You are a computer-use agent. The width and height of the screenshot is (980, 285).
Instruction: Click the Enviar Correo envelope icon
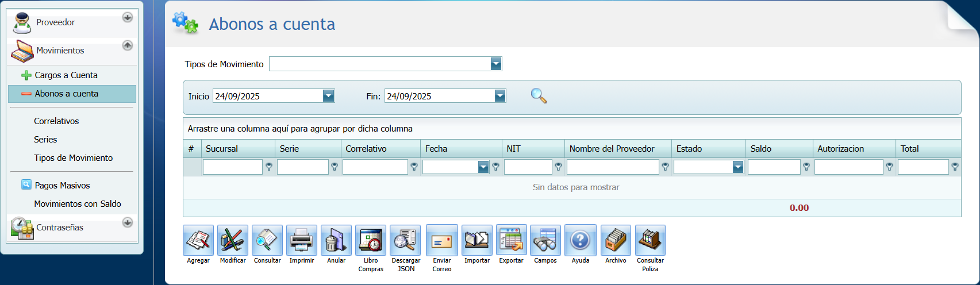[442, 240]
